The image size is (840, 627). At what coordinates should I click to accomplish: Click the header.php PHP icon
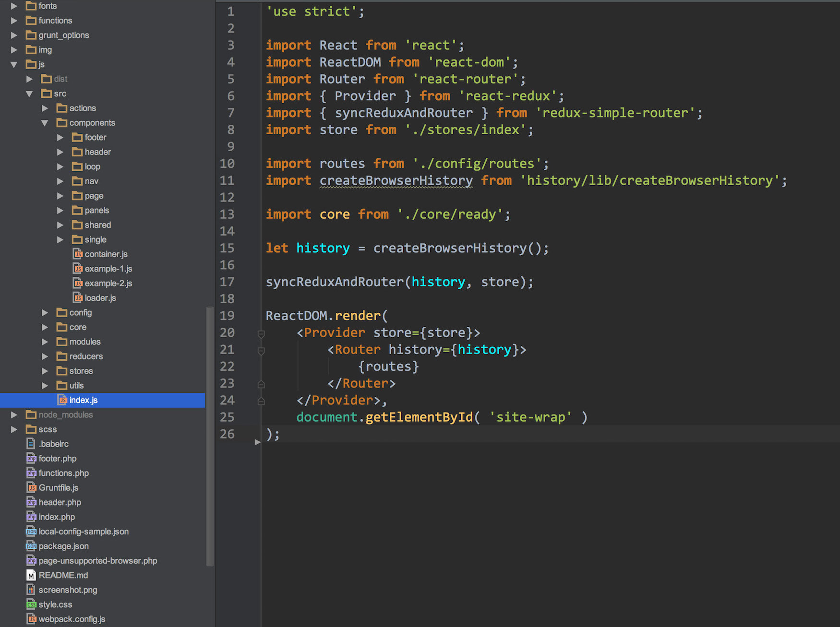(x=31, y=502)
